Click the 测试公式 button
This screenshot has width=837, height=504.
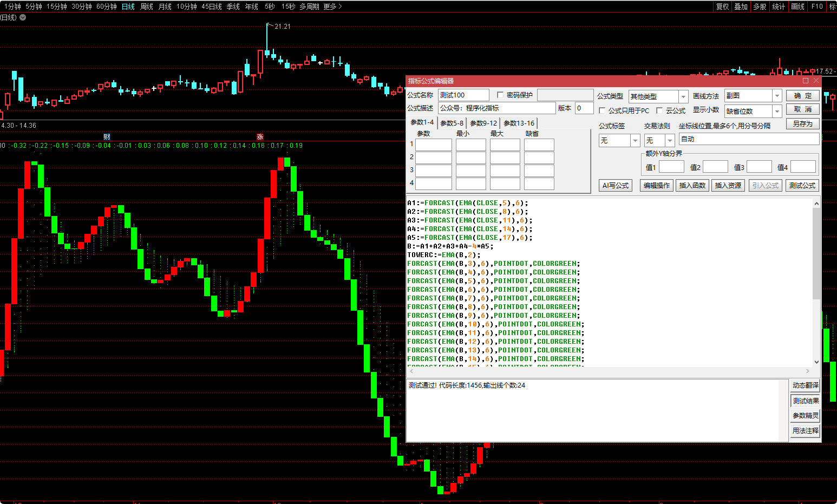pos(802,185)
